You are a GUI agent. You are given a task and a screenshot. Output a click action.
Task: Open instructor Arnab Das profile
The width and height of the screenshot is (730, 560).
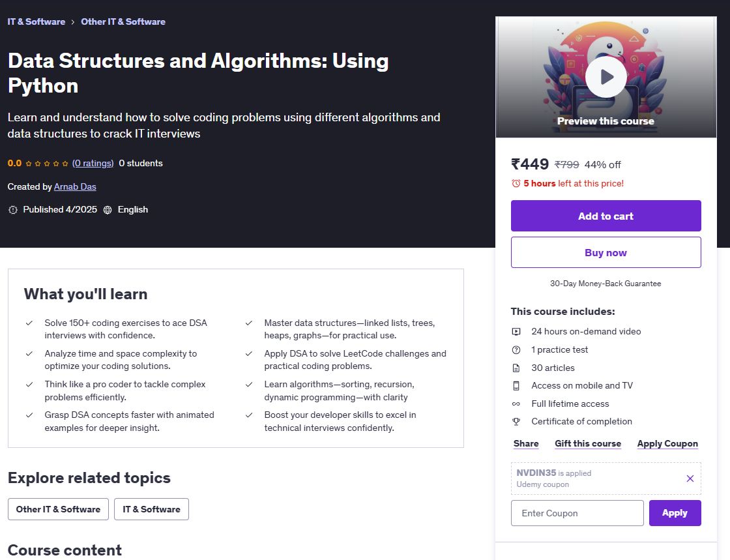click(x=75, y=186)
